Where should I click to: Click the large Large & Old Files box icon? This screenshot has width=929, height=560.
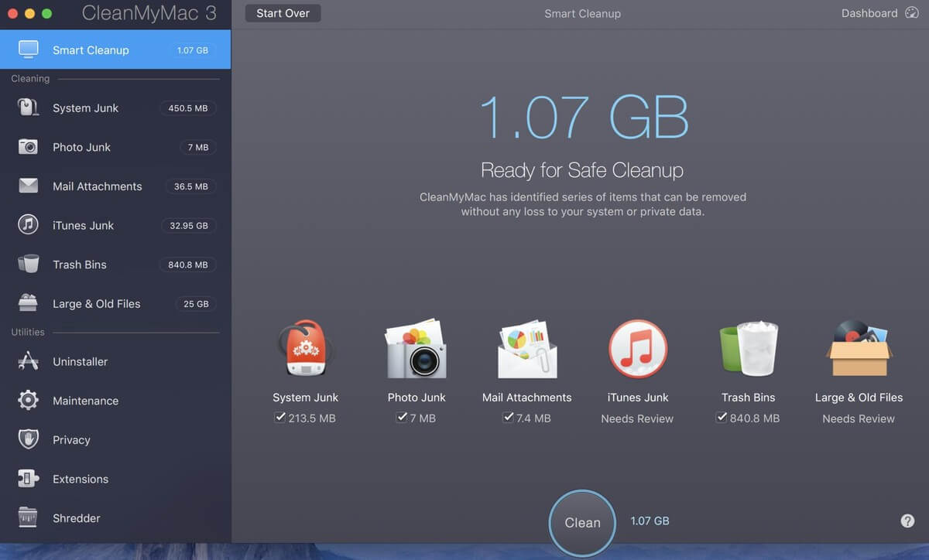point(859,349)
